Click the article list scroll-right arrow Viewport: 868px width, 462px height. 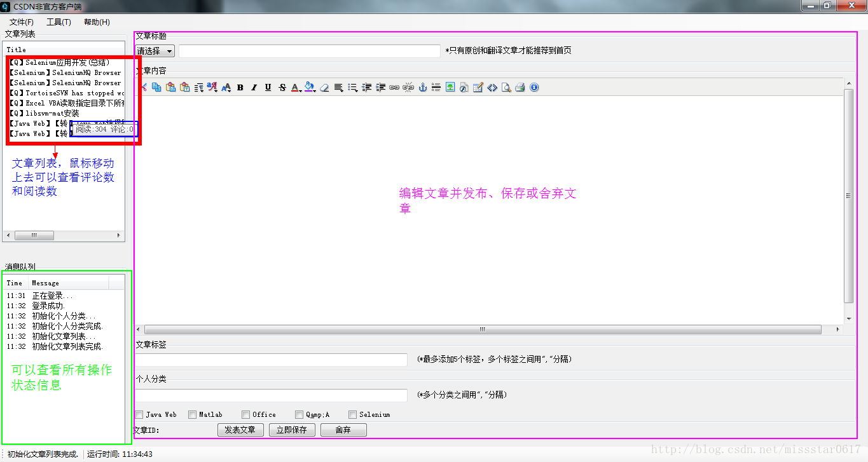tap(119, 235)
